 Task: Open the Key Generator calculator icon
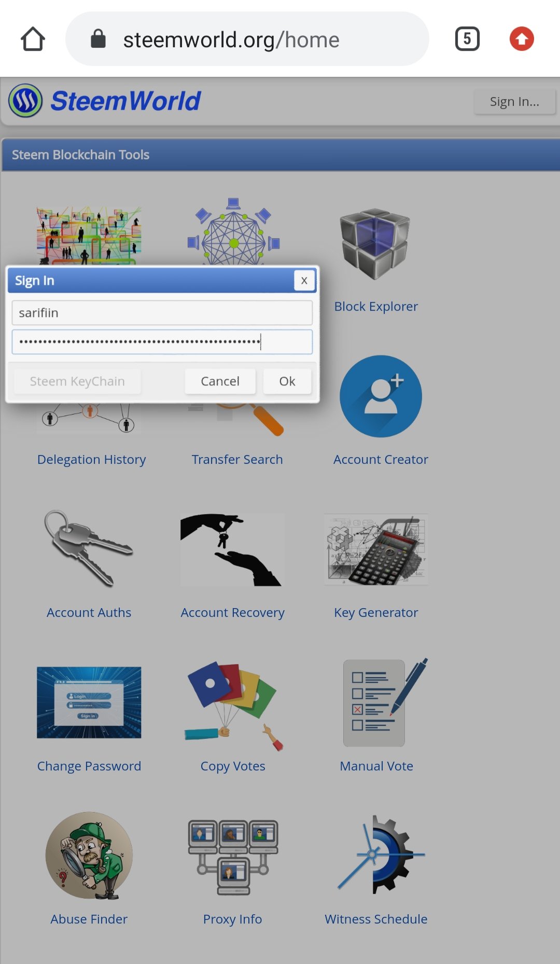pos(376,550)
